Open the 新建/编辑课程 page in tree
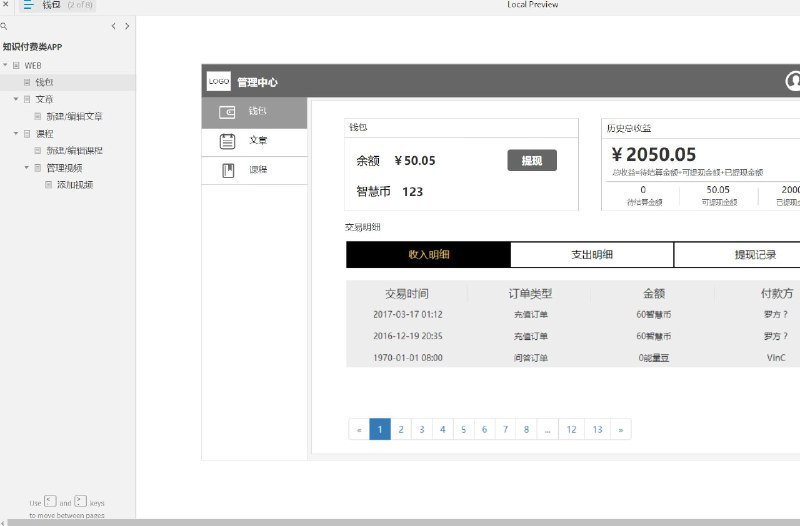The width and height of the screenshot is (800, 526). pos(74,151)
